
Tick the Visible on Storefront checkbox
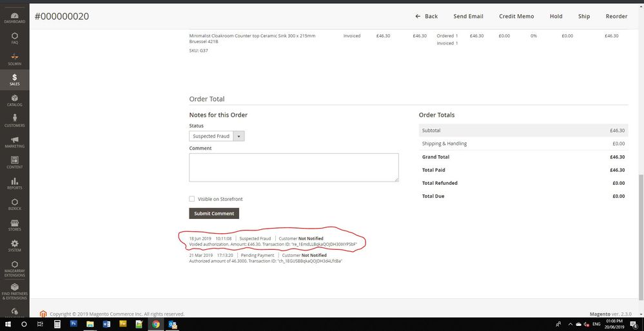[192, 199]
